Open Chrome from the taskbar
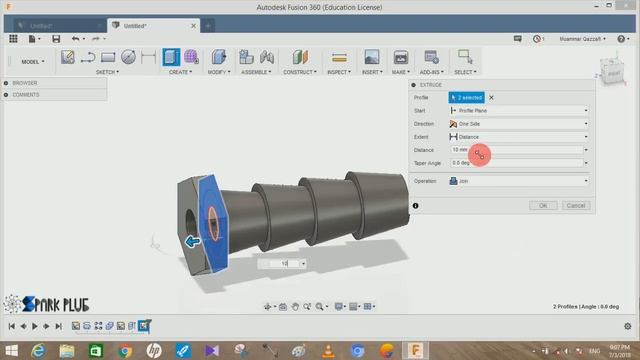640x360 pixels. (125, 351)
